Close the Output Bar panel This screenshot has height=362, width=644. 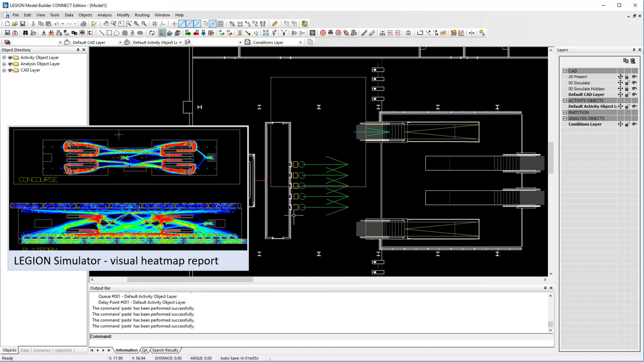(x=551, y=288)
